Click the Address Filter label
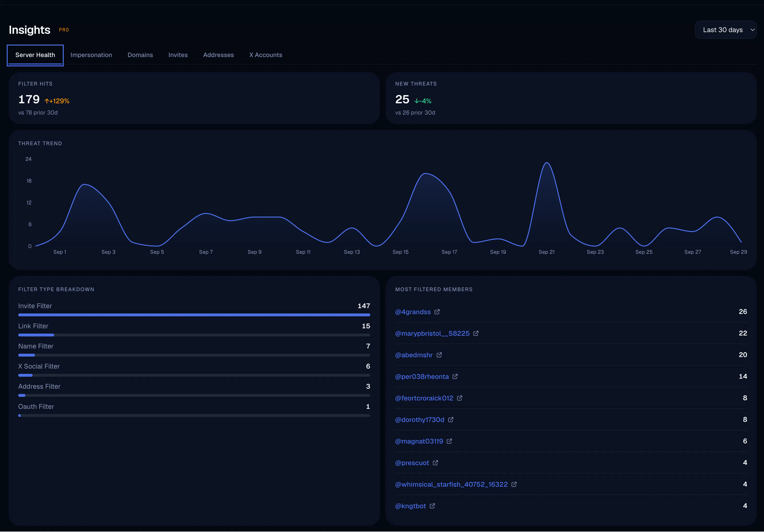 (x=39, y=386)
